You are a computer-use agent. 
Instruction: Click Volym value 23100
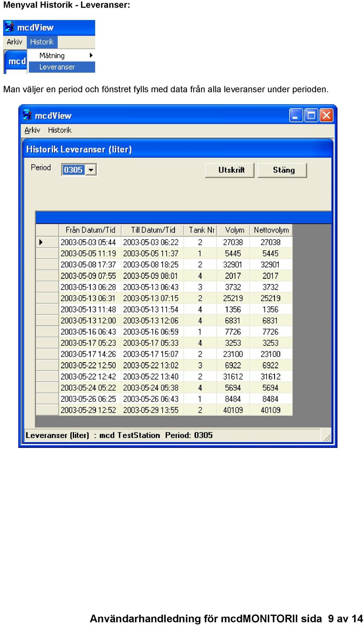(233, 354)
